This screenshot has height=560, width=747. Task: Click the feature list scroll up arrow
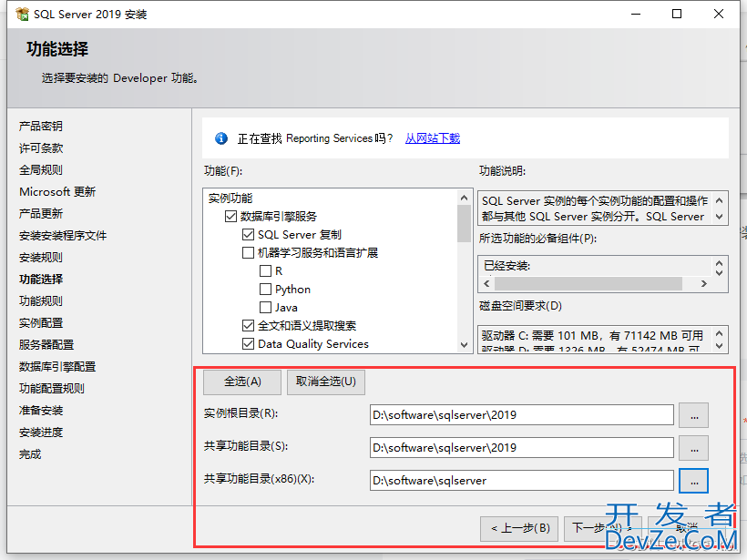click(x=464, y=198)
